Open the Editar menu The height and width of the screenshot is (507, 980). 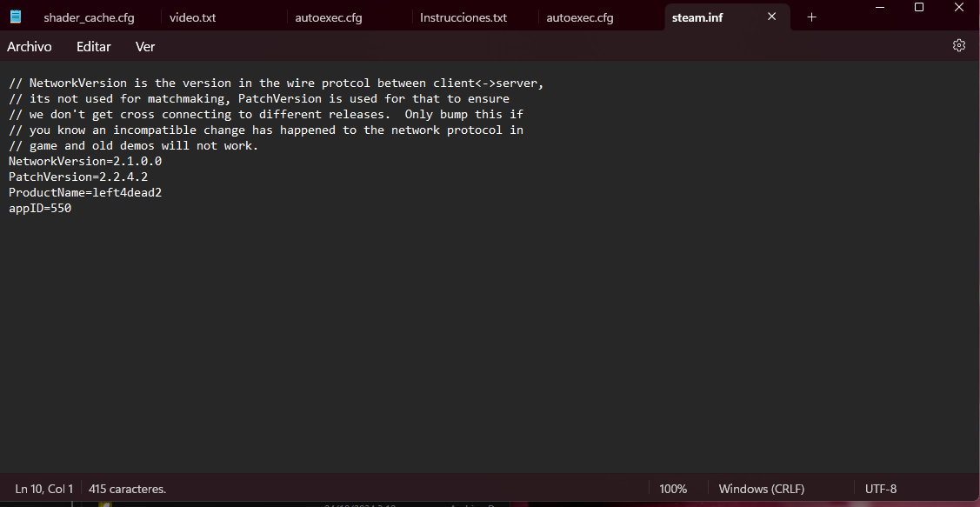(x=94, y=47)
